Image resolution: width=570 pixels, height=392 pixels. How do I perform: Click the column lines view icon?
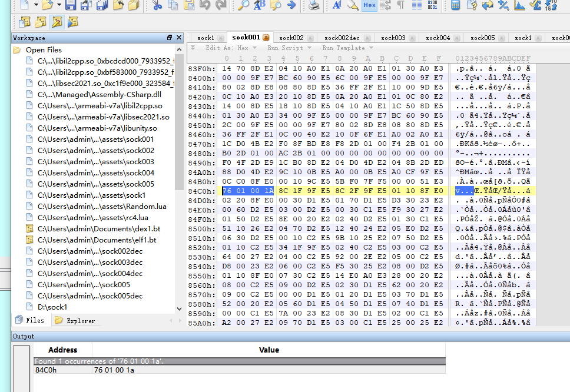pos(416,5)
